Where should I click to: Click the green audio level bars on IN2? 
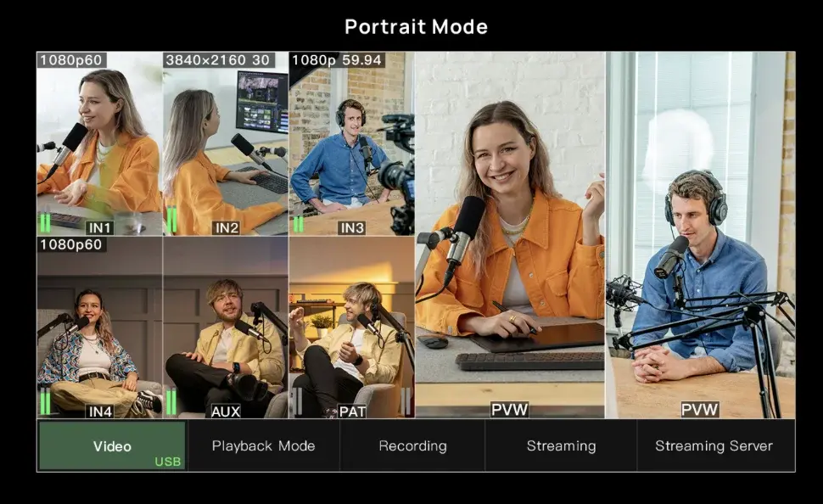point(171,221)
